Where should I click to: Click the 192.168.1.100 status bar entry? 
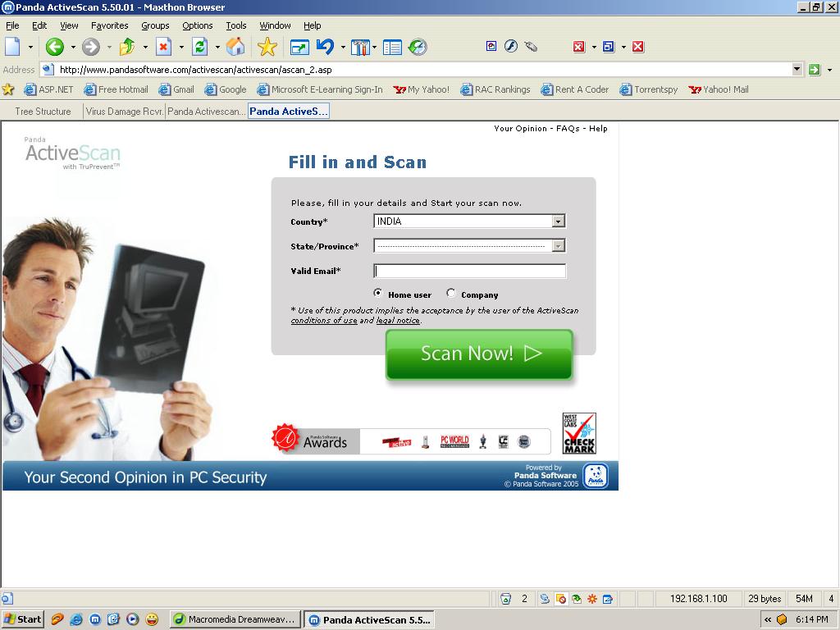(699, 599)
